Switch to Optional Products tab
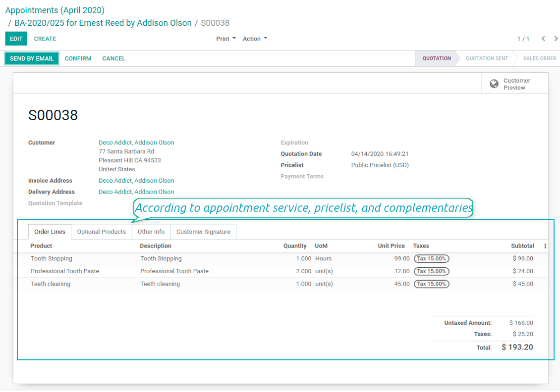Screen dimensions: 560x392 pyautogui.click(x=102, y=232)
